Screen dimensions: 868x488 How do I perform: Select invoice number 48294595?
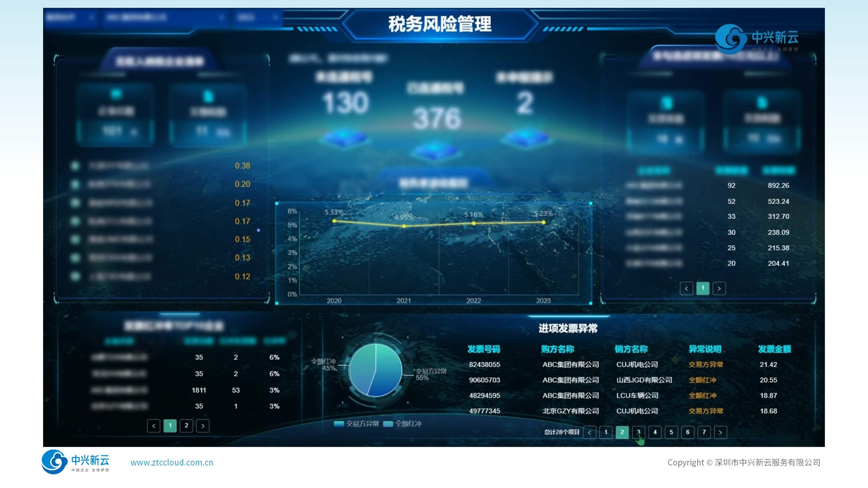tap(485, 395)
